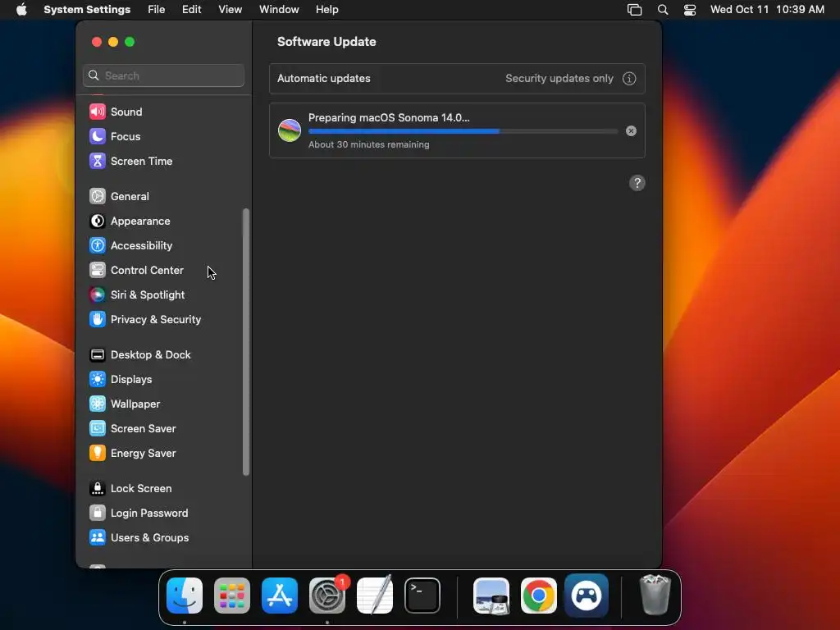
Task: Open Control Center from menu bar
Action: [690, 10]
